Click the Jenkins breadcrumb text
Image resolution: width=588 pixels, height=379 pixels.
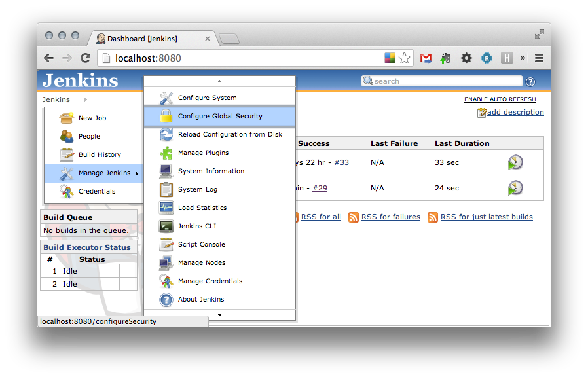pos(56,99)
